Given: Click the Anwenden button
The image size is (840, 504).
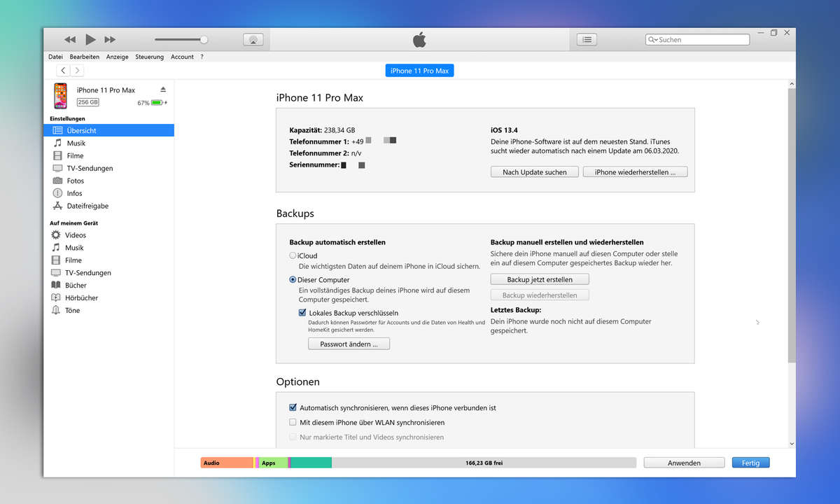Looking at the screenshot, I should 684,463.
